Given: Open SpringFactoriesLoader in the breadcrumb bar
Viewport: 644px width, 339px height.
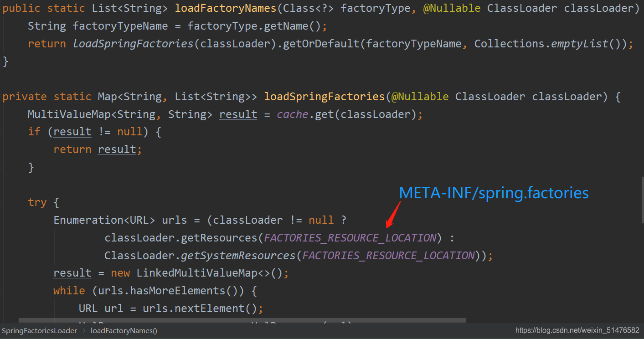Looking at the screenshot, I should coord(39,331).
